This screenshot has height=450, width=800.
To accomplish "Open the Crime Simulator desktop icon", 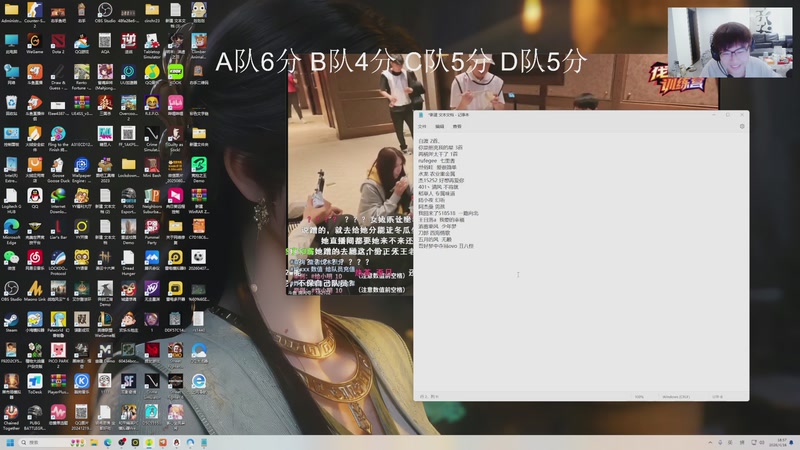I will tap(152, 139).
